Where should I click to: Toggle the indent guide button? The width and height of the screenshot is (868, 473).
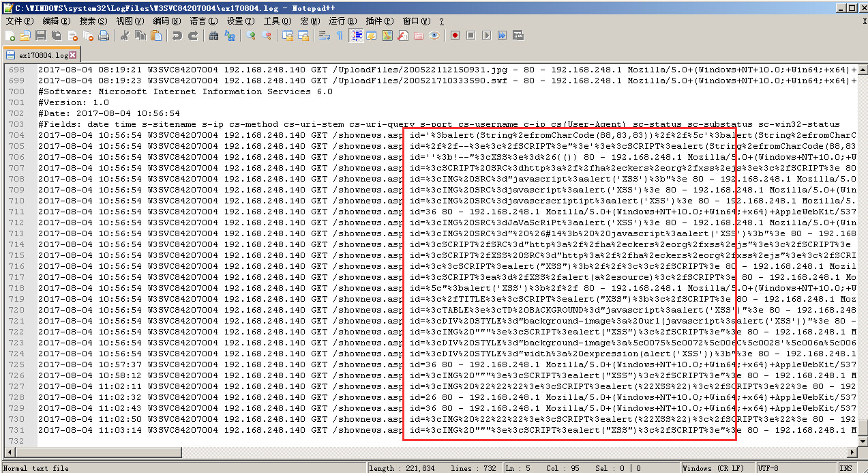(356, 35)
